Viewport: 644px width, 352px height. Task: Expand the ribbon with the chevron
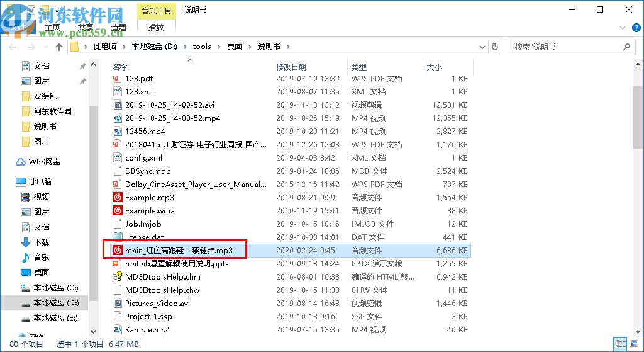point(623,28)
